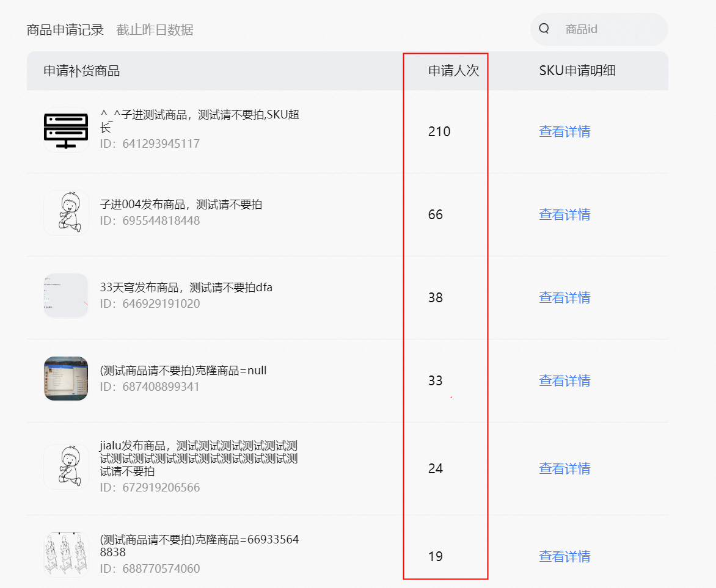716x588 pixels.
Task: Select the jialu发布商品 product title
Action: (199, 459)
